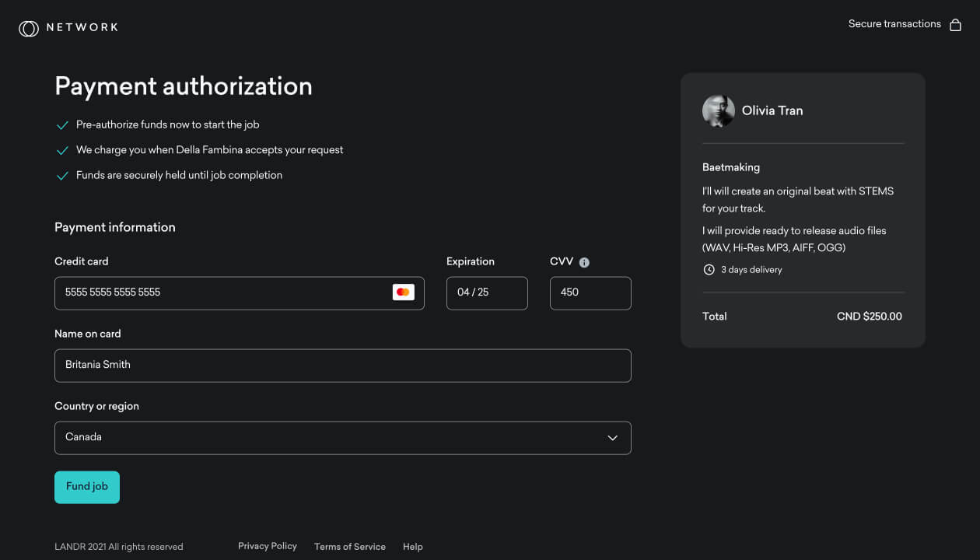Click the Name on card field
Image resolution: width=980 pixels, height=560 pixels.
342,366
